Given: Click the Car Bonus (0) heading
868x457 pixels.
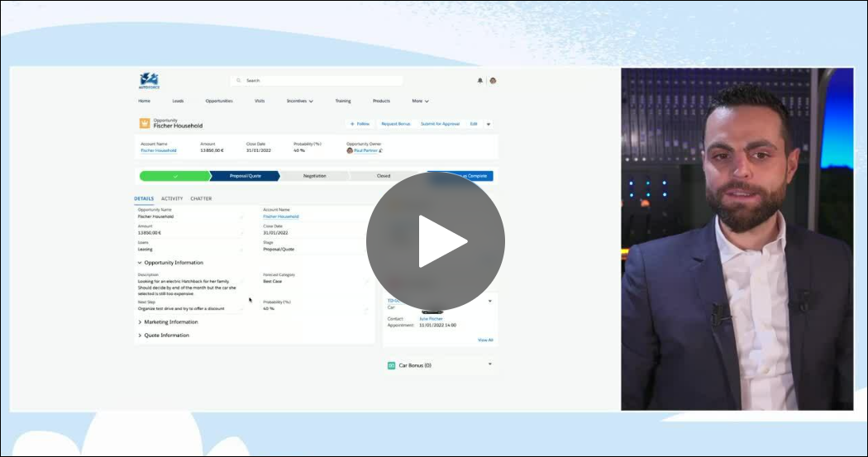Looking at the screenshot, I should click(x=415, y=366).
